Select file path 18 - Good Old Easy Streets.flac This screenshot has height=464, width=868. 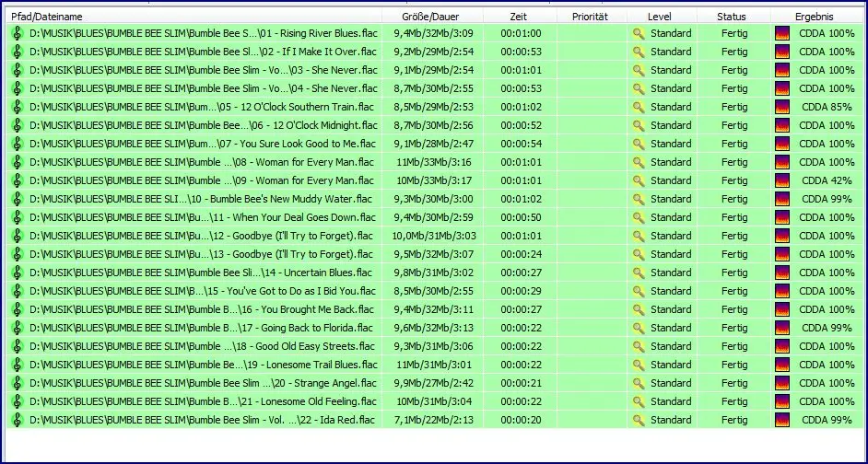coord(202,346)
